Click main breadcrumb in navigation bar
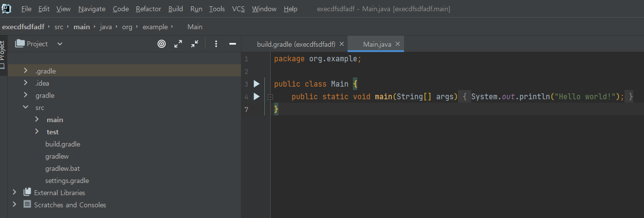 [x=82, y=27]
